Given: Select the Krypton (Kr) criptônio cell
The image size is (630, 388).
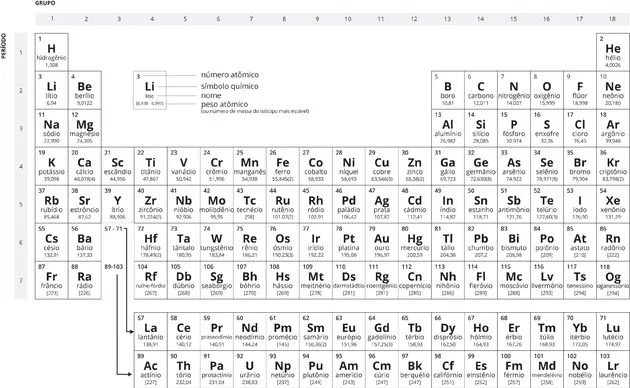Looking at the screenshot, I should point(613,166).
